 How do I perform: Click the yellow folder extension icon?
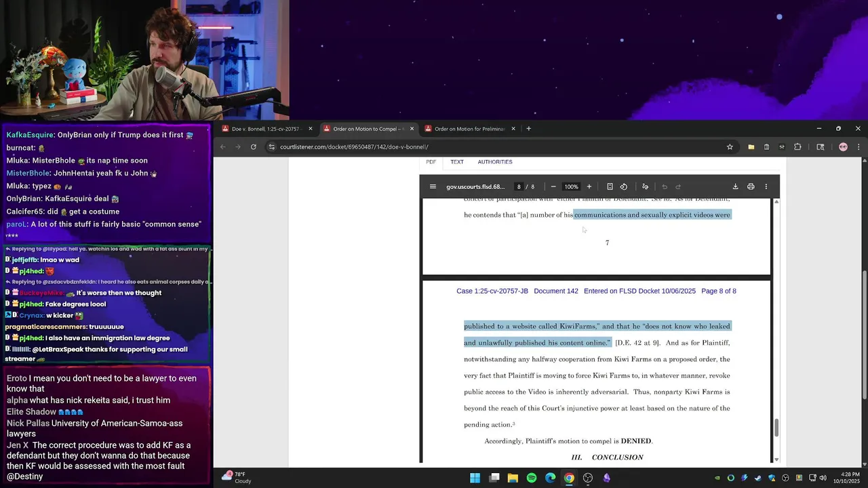pyautogui.click(x=751, y=146)
